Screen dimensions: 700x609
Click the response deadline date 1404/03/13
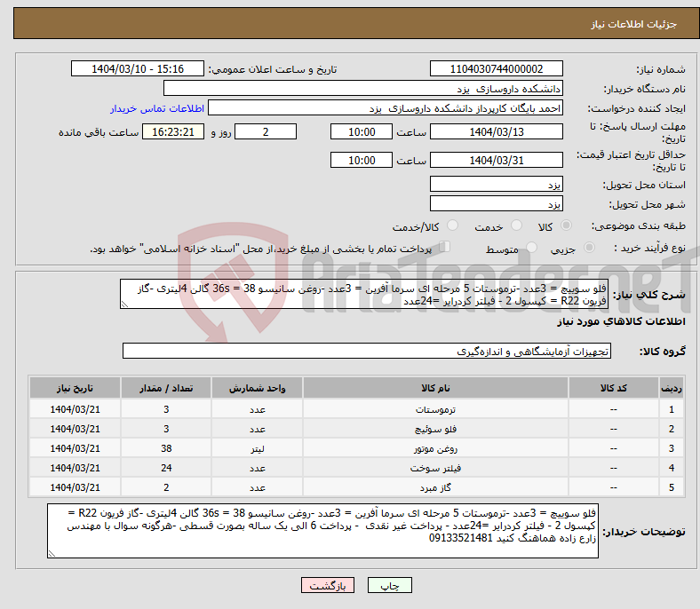496,132
